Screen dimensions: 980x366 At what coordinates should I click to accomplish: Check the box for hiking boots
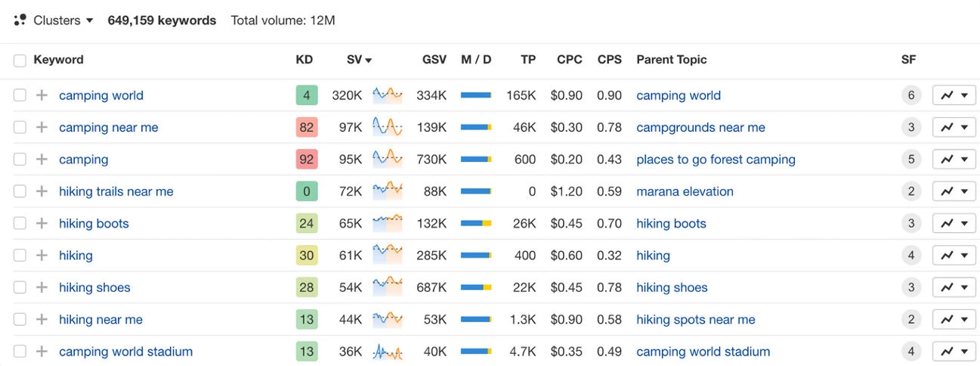point(20,223)
